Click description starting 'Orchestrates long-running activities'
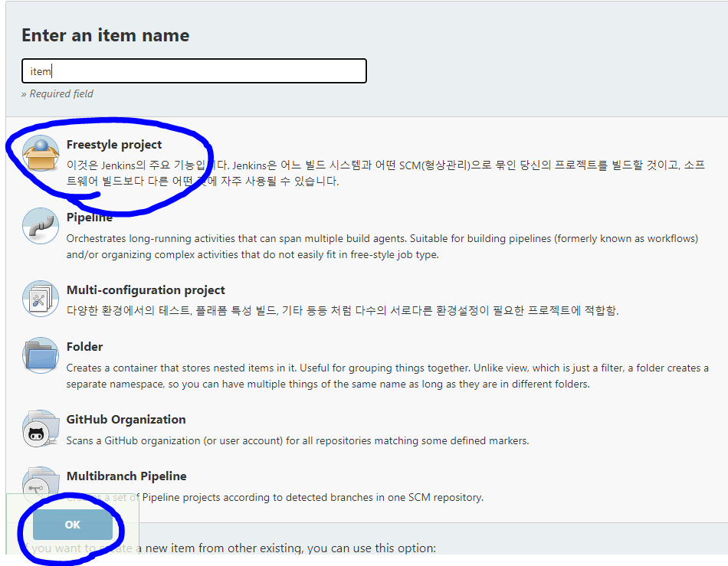 pos(382,247)
